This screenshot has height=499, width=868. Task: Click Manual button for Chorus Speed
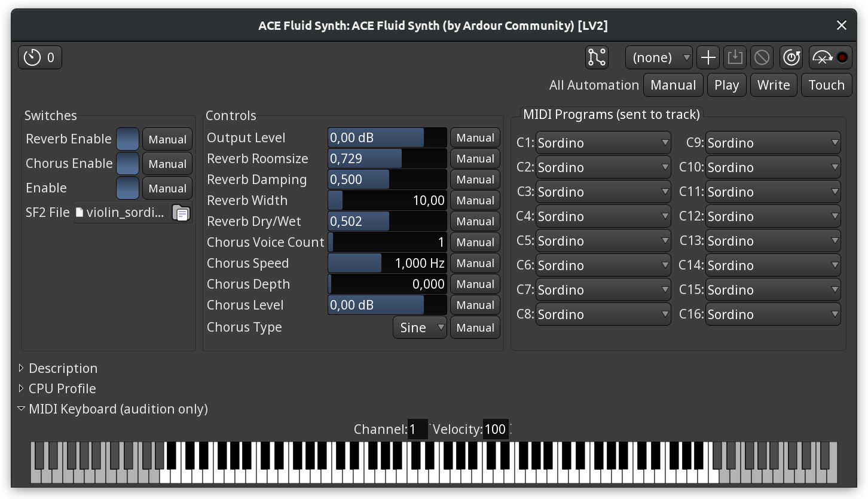[475, 264]
